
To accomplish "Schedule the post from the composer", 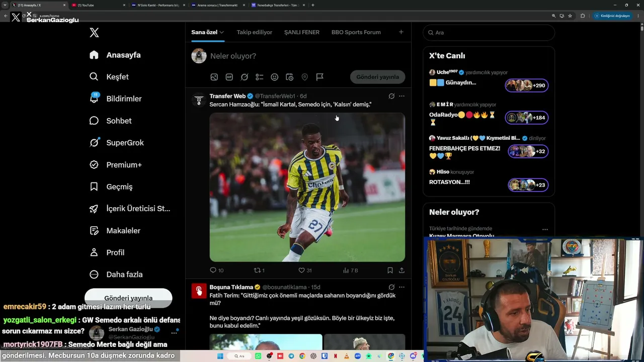I will pyautogui.click(x=290, y=77).
